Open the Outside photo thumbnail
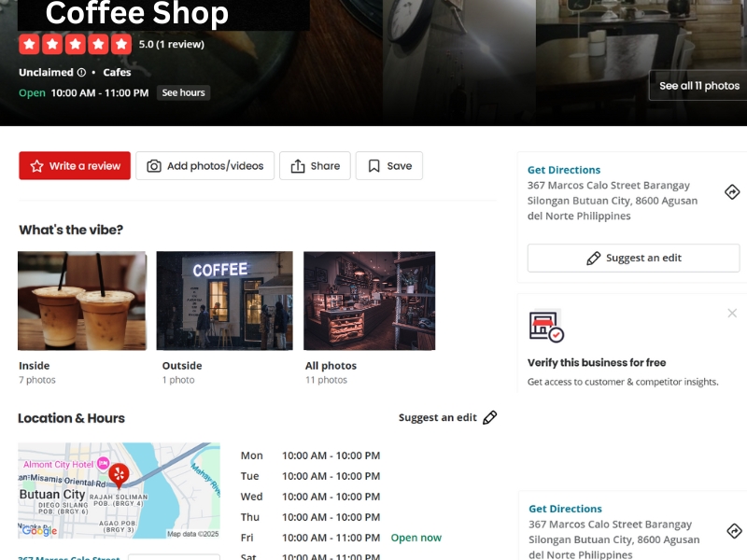Viewport: 747px width, 560px height. 224,301
